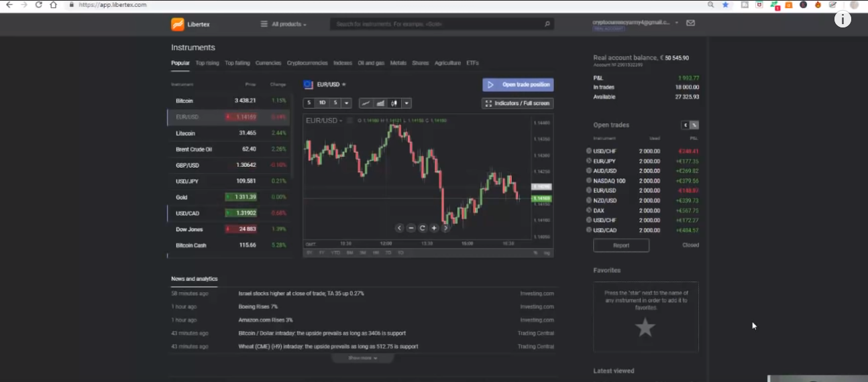Image resolution: width=868 pixels, height=382 pixels.
Task: Open Israel stocks higher news headline
Action: (x=301, y=294)
